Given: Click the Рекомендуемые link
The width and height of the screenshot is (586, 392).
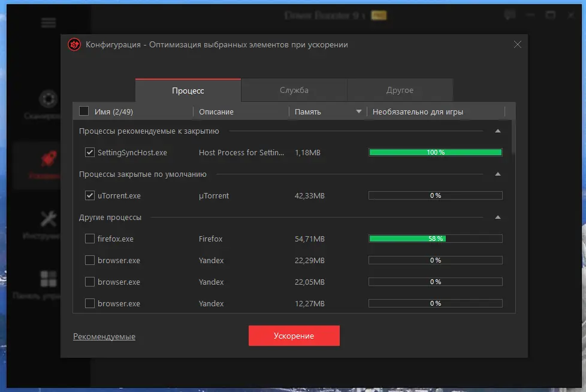Looking at the screenshot, I should (104, 336).
